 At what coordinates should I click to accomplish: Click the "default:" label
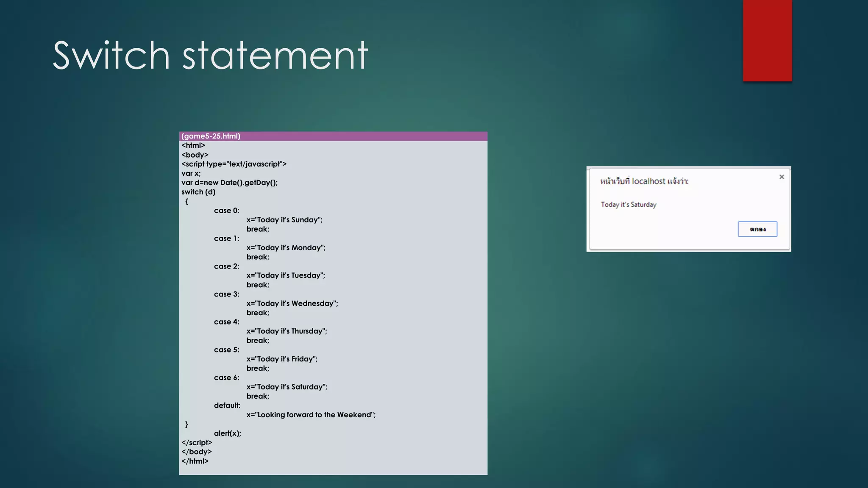(x=227, y=405)
